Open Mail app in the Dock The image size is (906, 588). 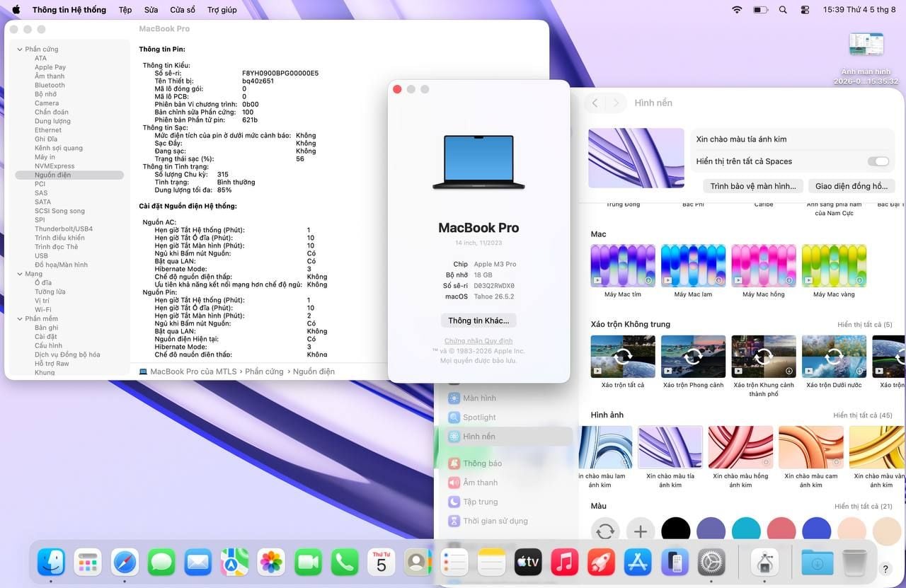click(x=198, y=563)
